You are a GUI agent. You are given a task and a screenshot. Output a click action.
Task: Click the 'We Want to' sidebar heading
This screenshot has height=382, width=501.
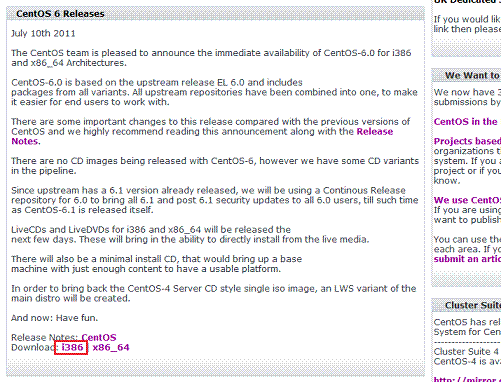(472, 76)
